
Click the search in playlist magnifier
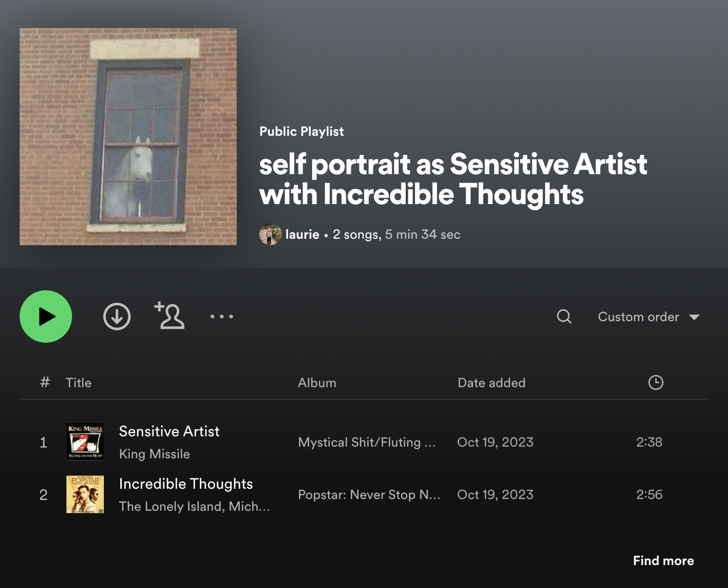tap(564, 316)
